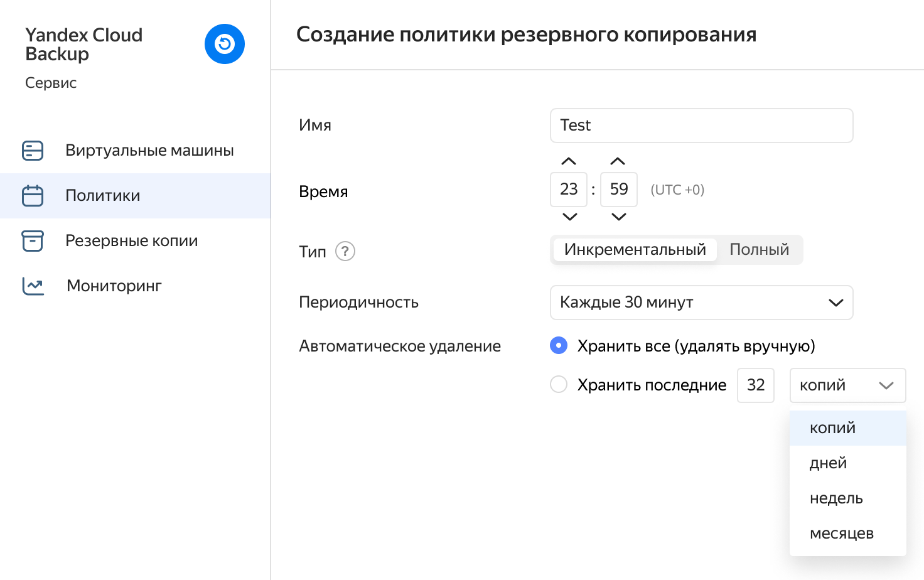Increase the hours value with up arrow

coord(569,161)
